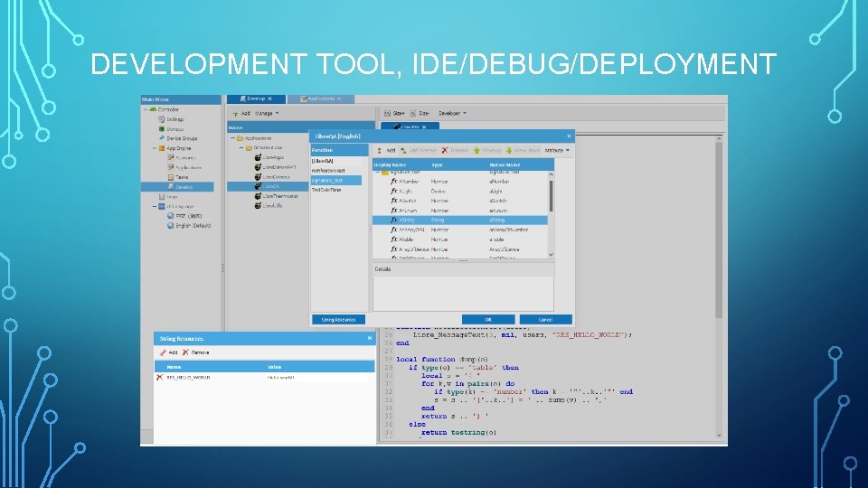Click Remove in the String Resources toolbar
The image size is (868, 488).
(x=195, y=352)
